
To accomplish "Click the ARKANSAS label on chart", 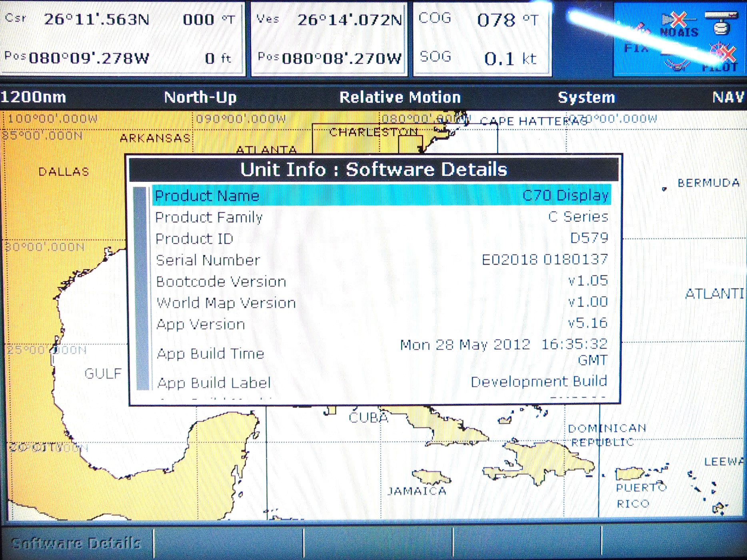I will (x=155, y=138).
